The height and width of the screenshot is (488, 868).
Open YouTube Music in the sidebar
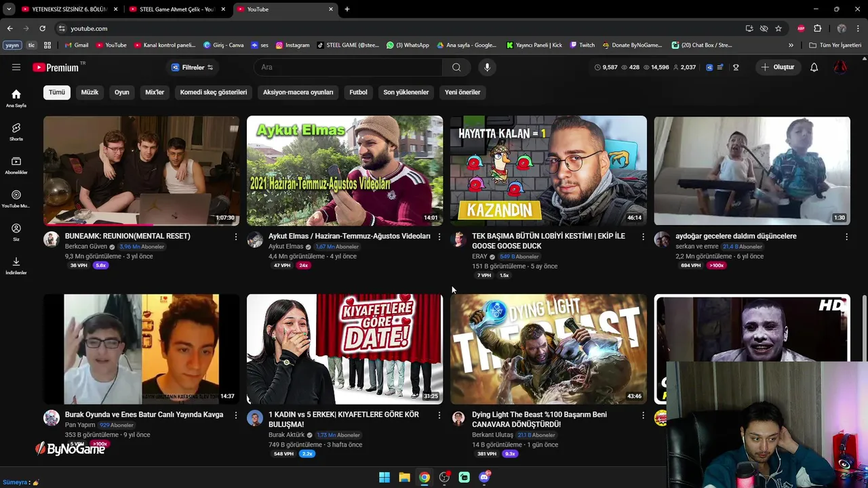tap(16, 199)
